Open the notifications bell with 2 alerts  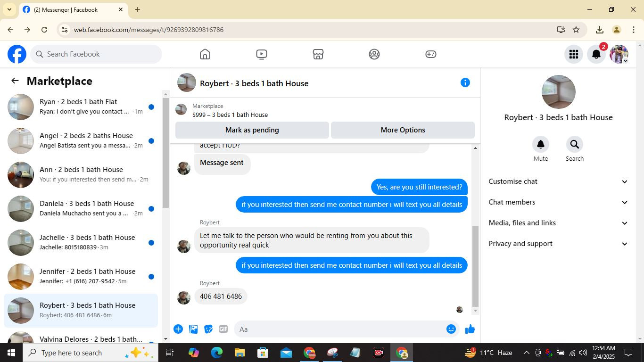596,54
